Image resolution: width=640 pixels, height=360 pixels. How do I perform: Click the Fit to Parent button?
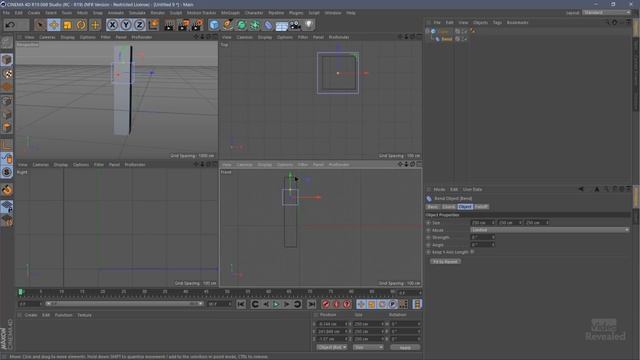point(445,261)
